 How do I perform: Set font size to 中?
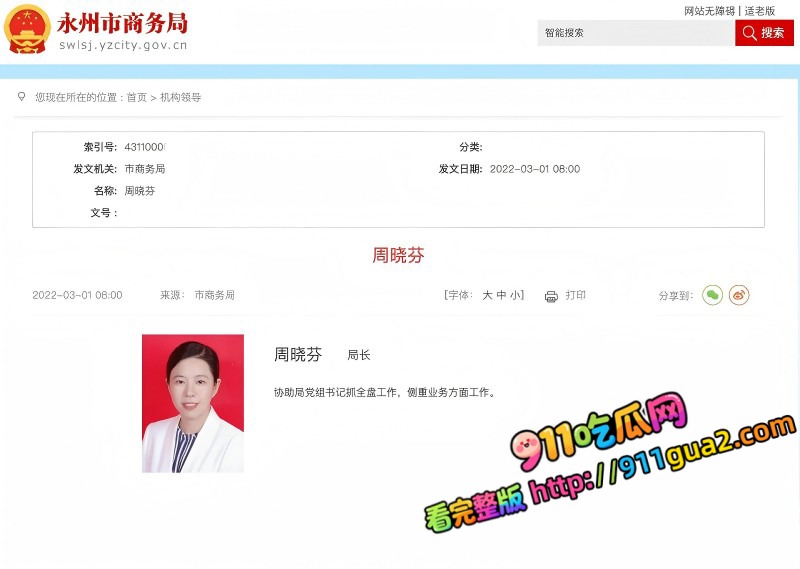tap(501, 295)
